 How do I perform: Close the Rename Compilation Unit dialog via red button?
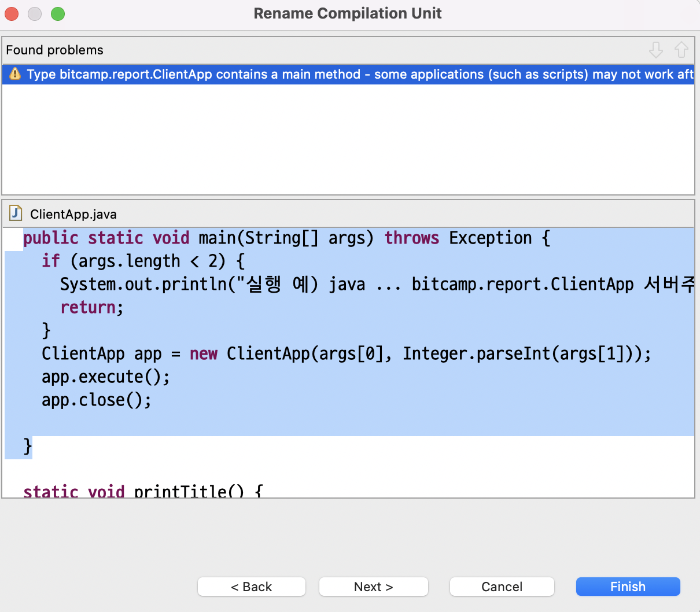tap(12, 14)
